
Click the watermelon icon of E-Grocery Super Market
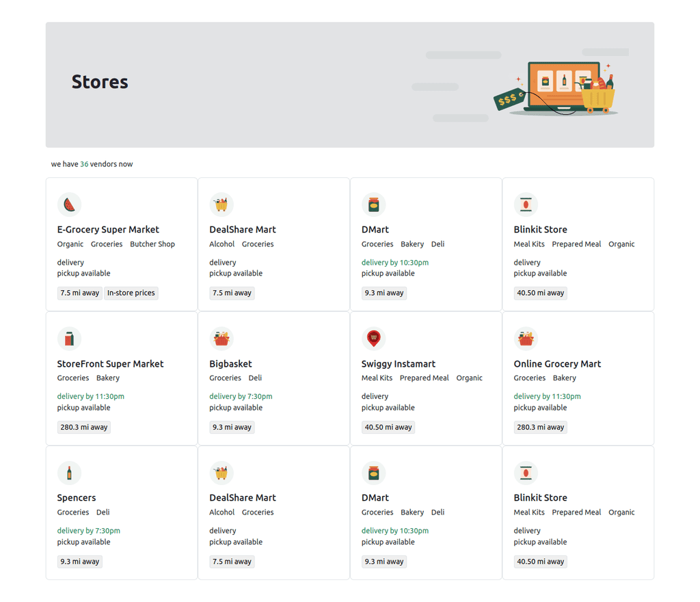69,205
